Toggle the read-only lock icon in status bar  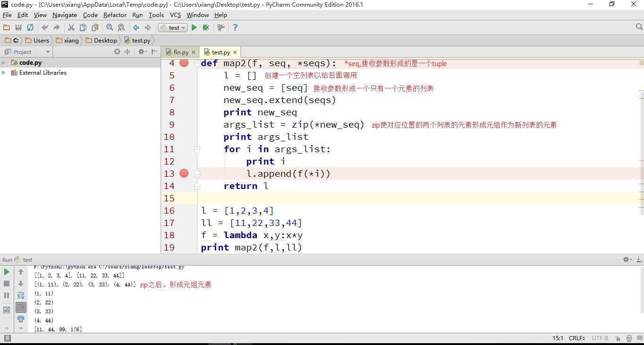(618, 338)
